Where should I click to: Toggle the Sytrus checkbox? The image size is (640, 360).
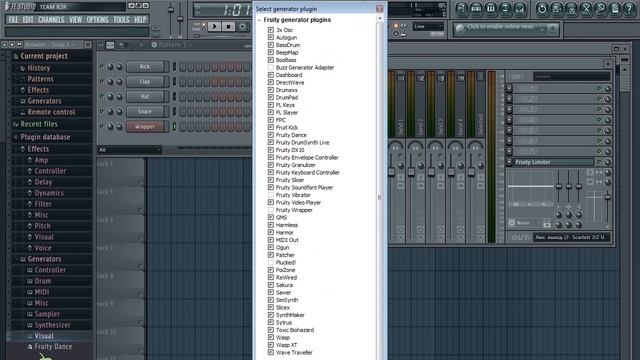tap(271, 322)
